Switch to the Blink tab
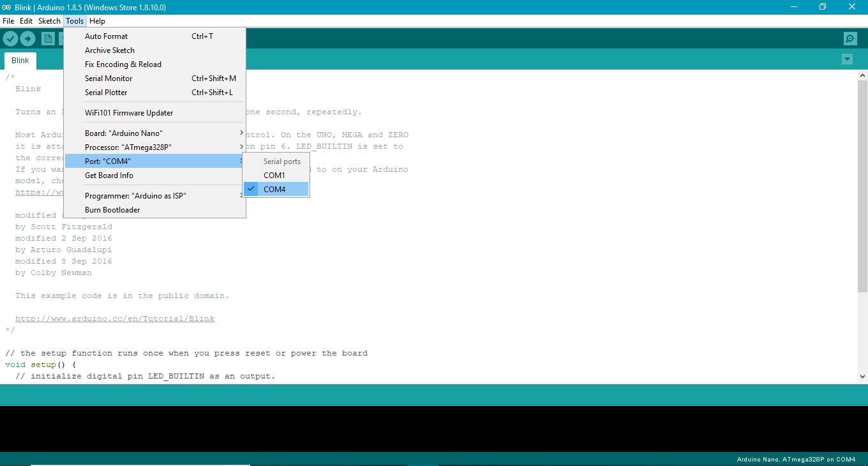 click(x=20, y=60)
